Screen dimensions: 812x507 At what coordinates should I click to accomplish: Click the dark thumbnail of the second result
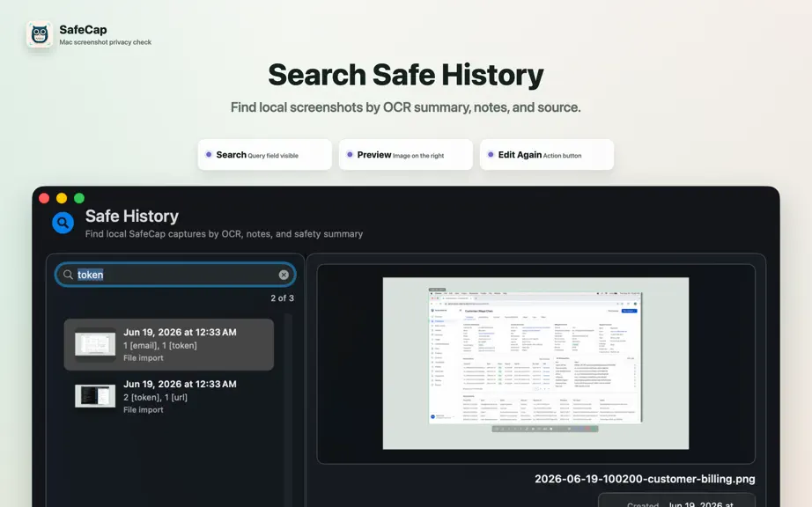[x=95, y=396]
